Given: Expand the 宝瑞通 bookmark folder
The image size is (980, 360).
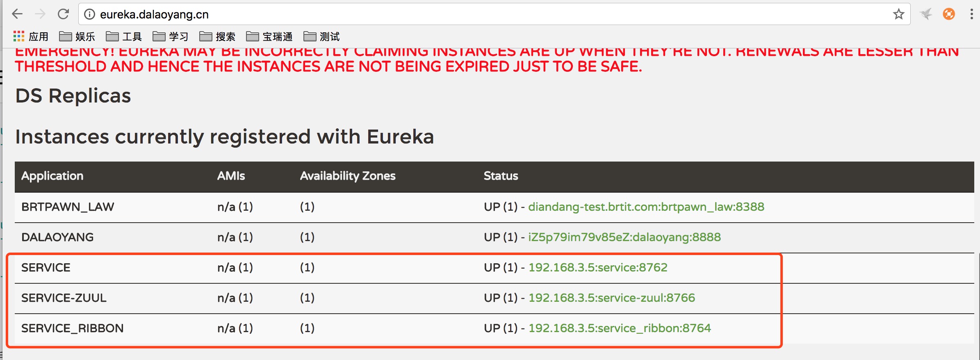Looking at the screenshot, I should point(269,37).
